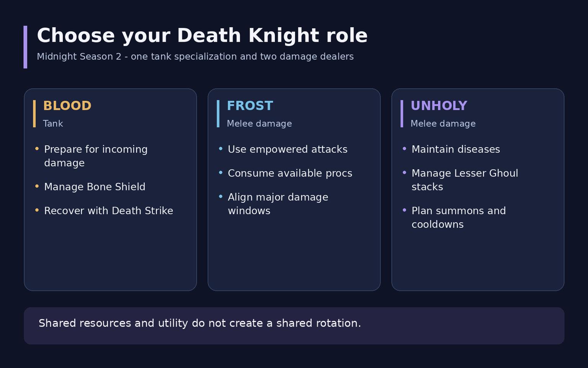This screenshot has height=368, width=588.
Task: Click the 'Tank' role label
Action: pos(53,123)
